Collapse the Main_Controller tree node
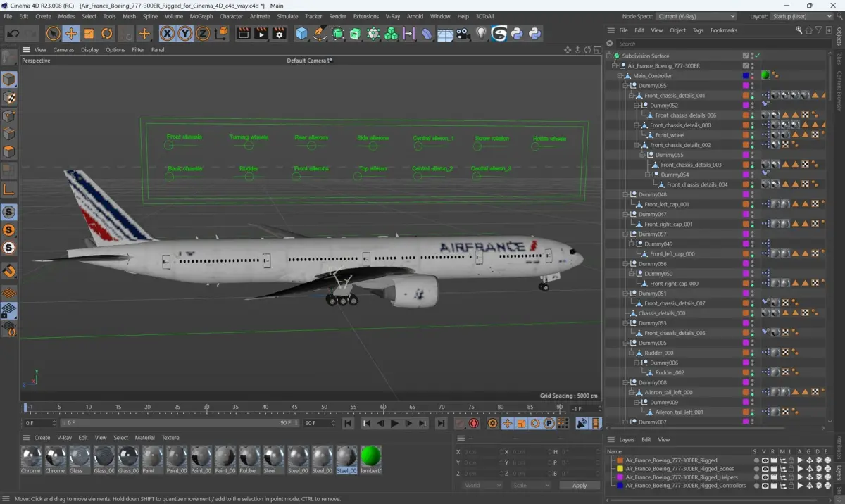The width and height of the screenshot is (845, 504). click(x=620, y=75)
